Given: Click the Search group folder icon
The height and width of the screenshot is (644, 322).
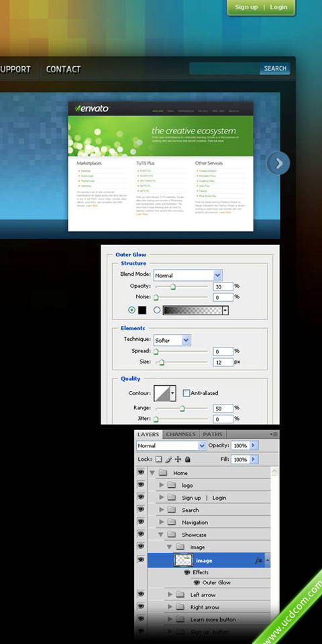Looking at the screenshot, I should 172,510.
